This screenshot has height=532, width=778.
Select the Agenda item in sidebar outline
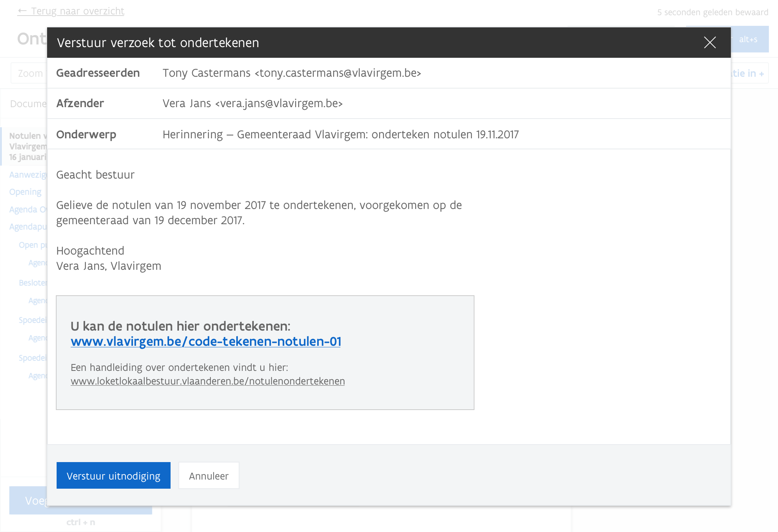(27, 209)
